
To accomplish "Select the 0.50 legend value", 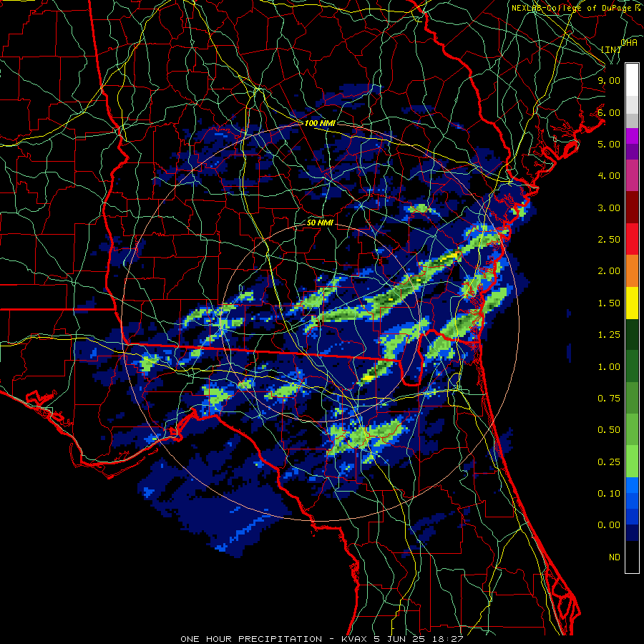I will point(609,430).
